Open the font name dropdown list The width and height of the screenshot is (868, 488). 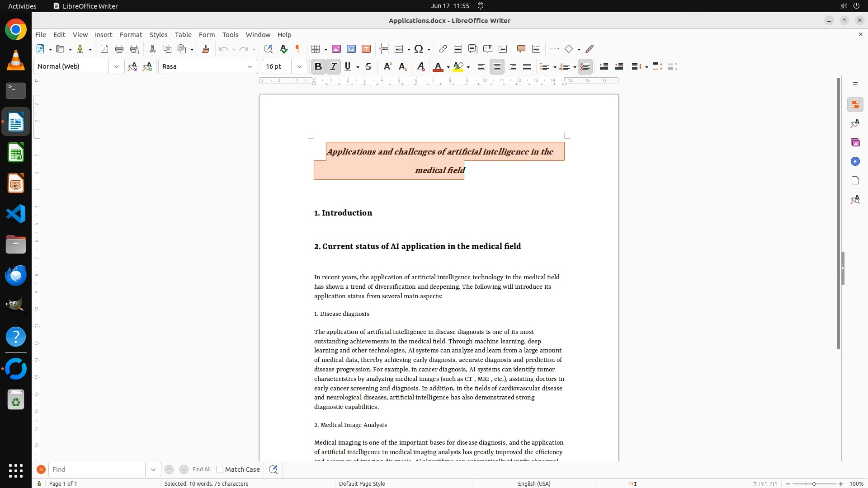point(250,66)
